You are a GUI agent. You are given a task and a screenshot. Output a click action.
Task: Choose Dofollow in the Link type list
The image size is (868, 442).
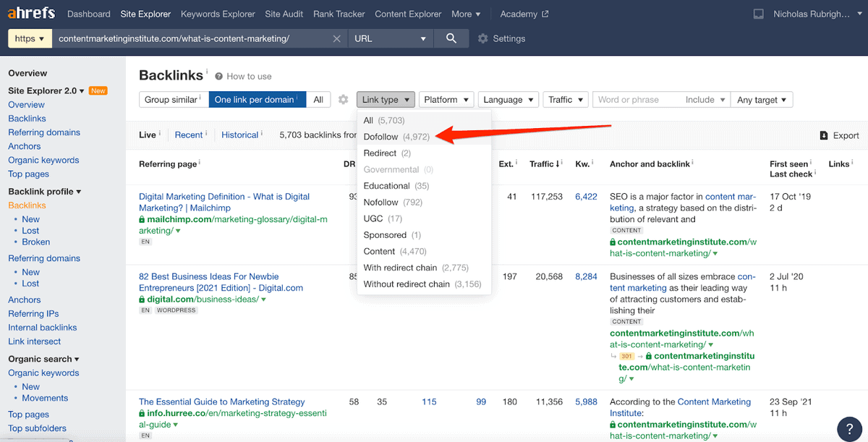424,137
